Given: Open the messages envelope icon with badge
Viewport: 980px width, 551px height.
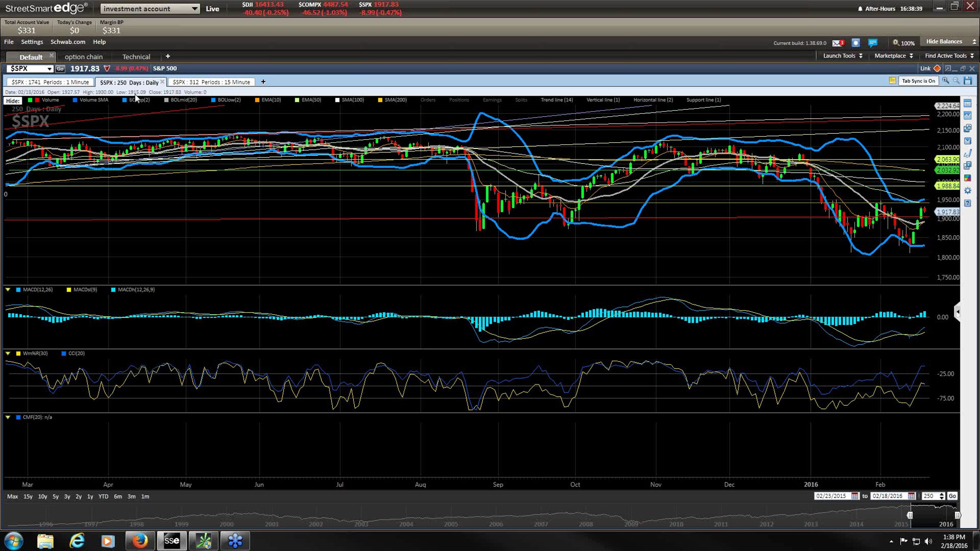Looking at the screenshot, I should point(838,43).
